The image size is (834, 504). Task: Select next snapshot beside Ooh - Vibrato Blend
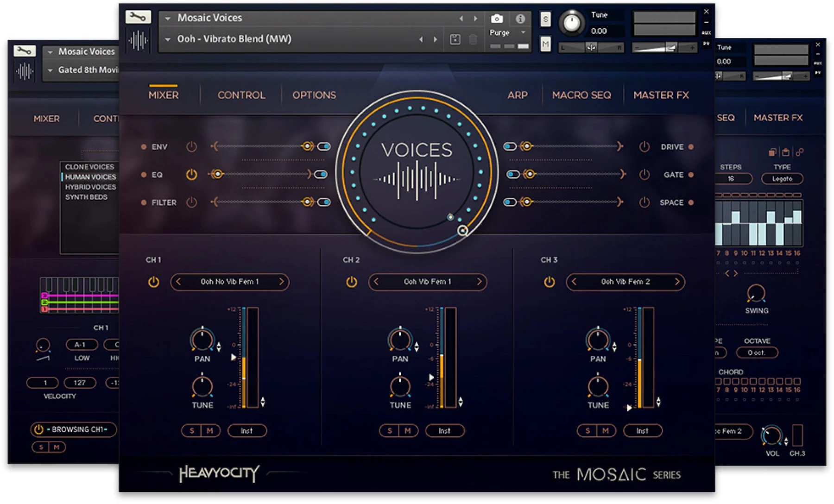click(435, 39)
